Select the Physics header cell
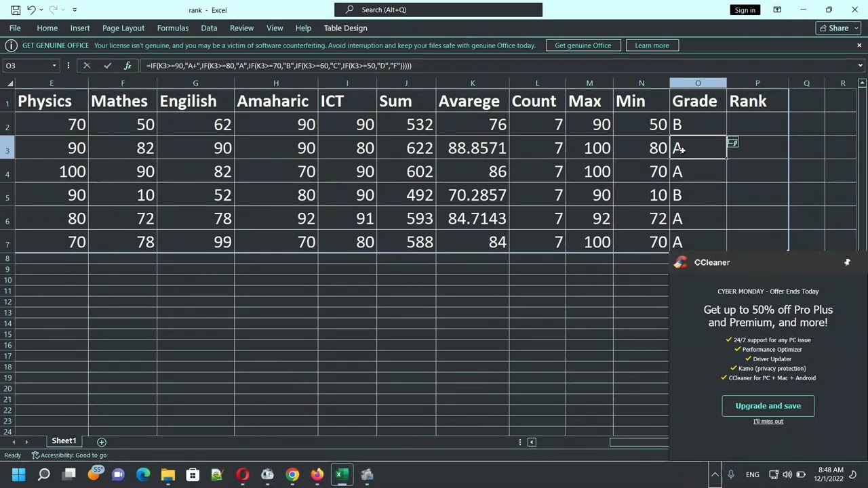 click(52, 101)
